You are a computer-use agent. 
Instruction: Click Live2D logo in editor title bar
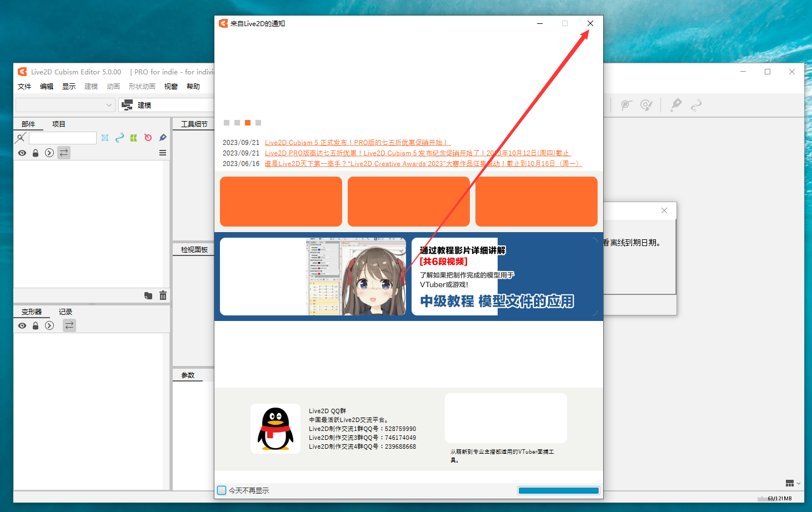(x=22, y=72)
